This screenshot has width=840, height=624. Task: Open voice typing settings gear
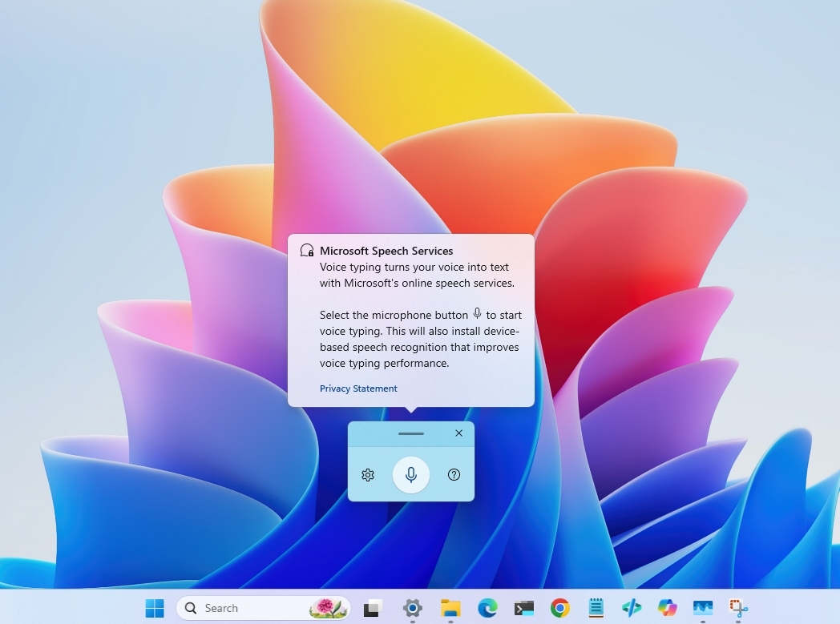(x=367, y=475)
